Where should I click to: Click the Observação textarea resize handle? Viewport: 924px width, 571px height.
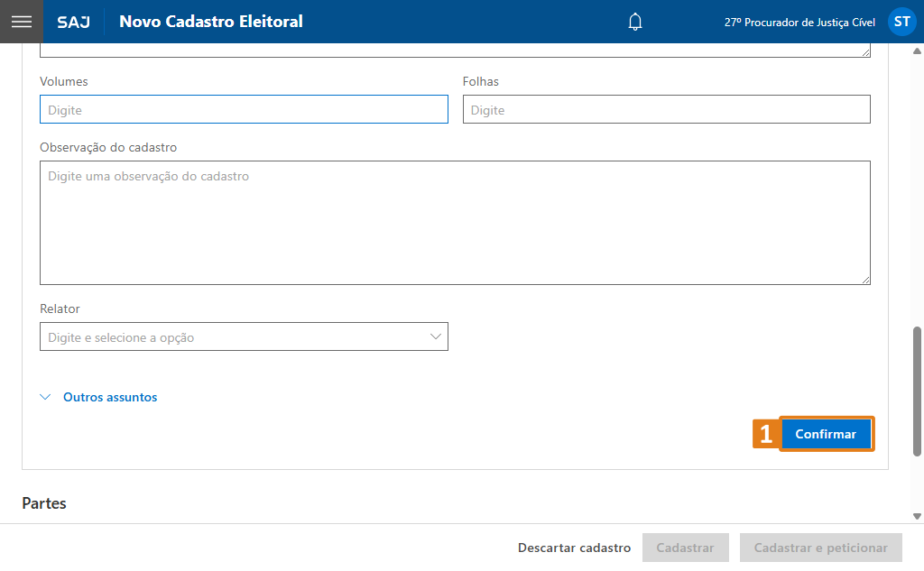[x=865, y=280]
